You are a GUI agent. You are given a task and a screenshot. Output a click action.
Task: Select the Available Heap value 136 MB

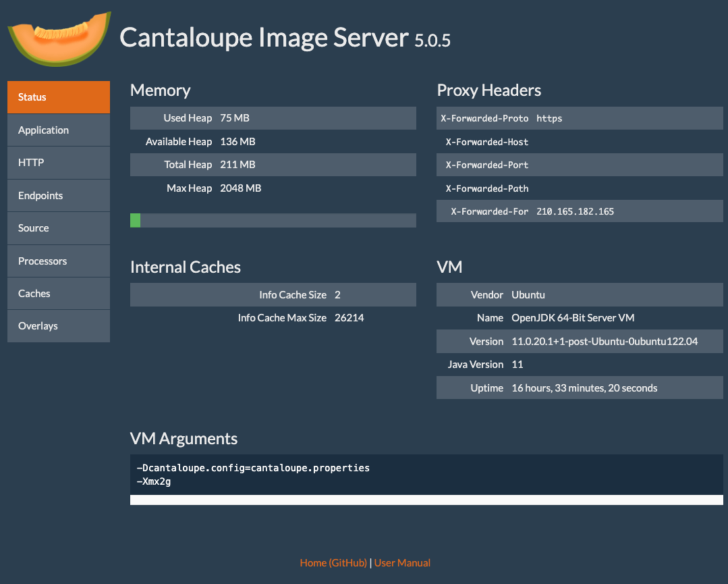237,142
